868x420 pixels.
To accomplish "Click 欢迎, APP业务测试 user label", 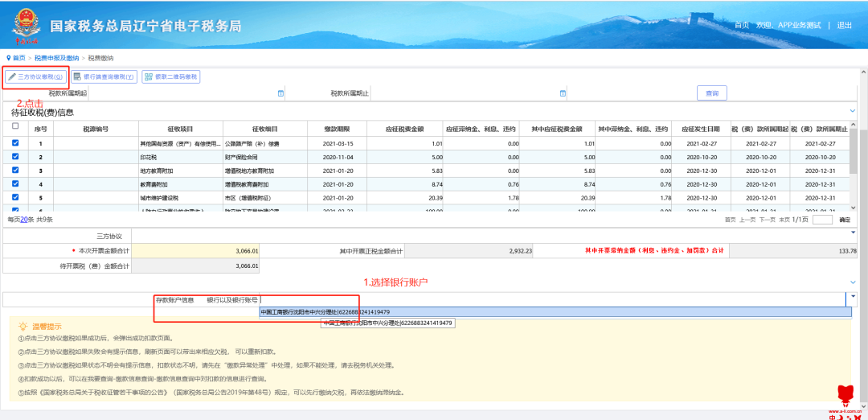I will (788, 25).
